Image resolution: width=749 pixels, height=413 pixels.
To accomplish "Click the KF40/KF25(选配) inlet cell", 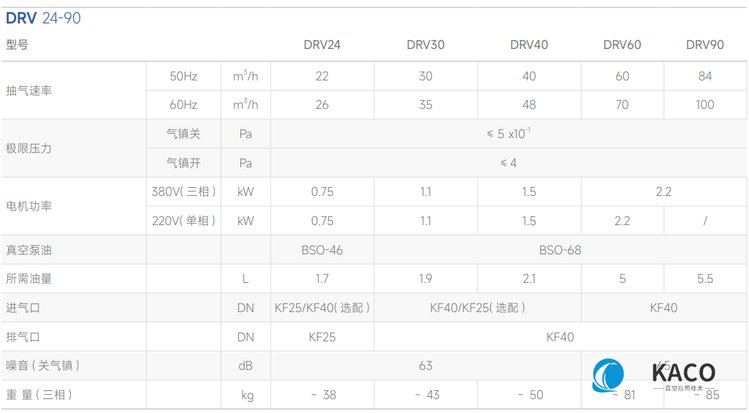I will pyautogui.click(x=477, y=308).
